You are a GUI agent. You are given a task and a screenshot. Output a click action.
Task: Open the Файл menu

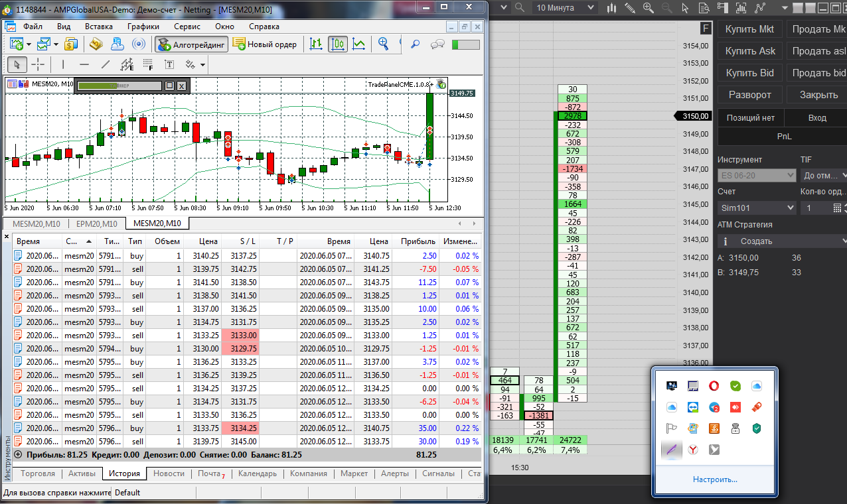pyautogui.click(x=33, y=27)
